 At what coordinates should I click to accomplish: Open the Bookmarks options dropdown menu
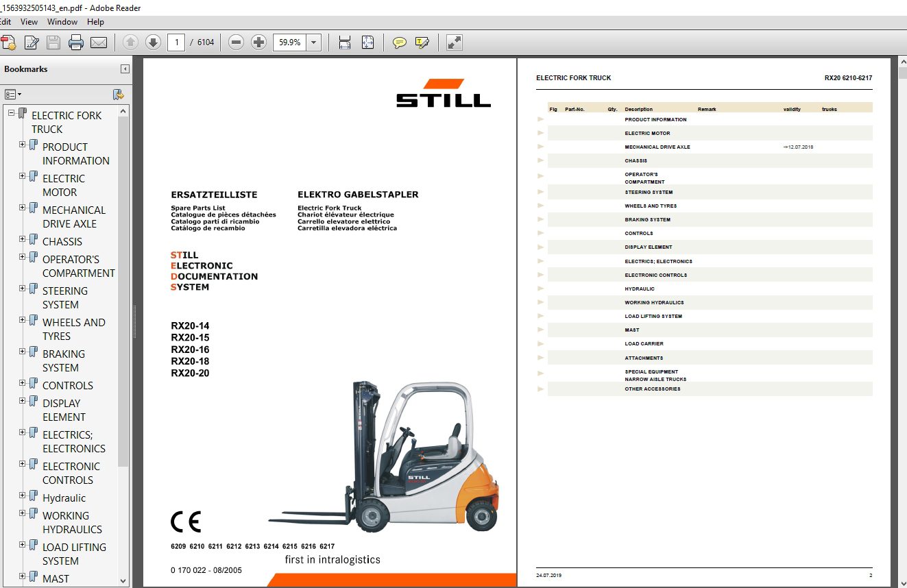13,95
